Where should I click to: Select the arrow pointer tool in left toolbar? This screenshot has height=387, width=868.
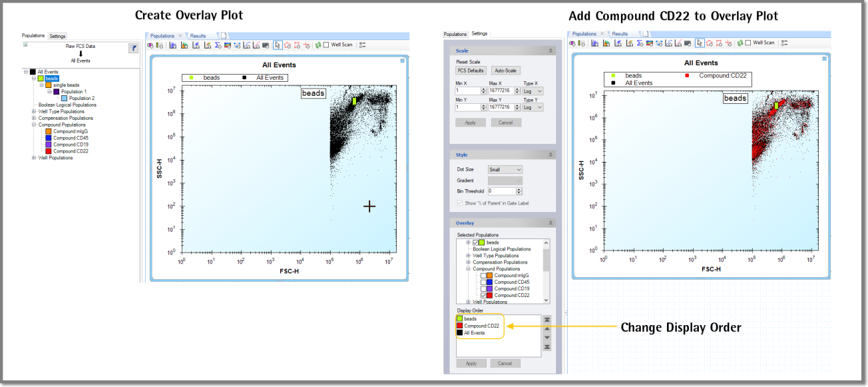(278, 45)
